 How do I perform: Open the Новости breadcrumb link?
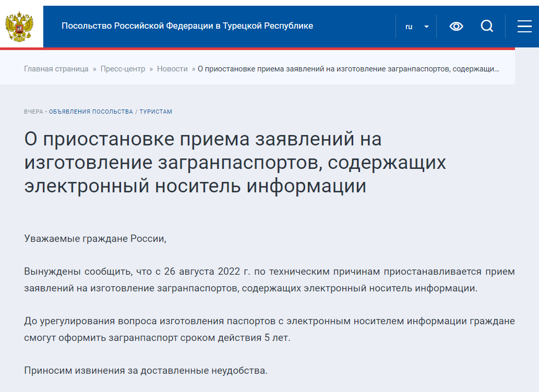[172, 69]
